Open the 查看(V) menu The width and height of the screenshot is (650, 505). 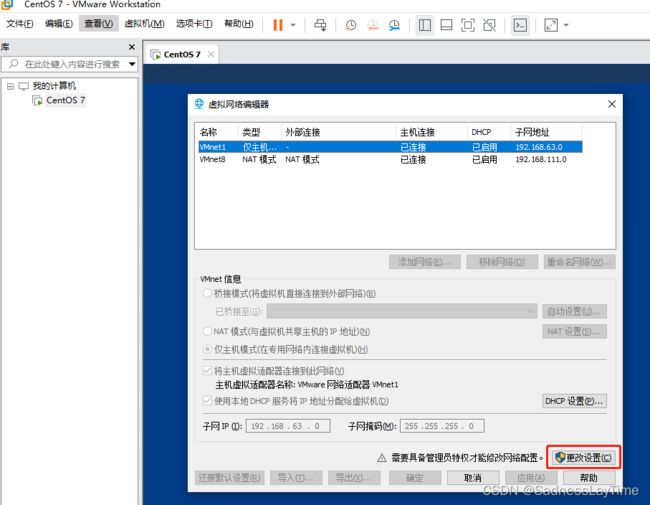point(98,24)
